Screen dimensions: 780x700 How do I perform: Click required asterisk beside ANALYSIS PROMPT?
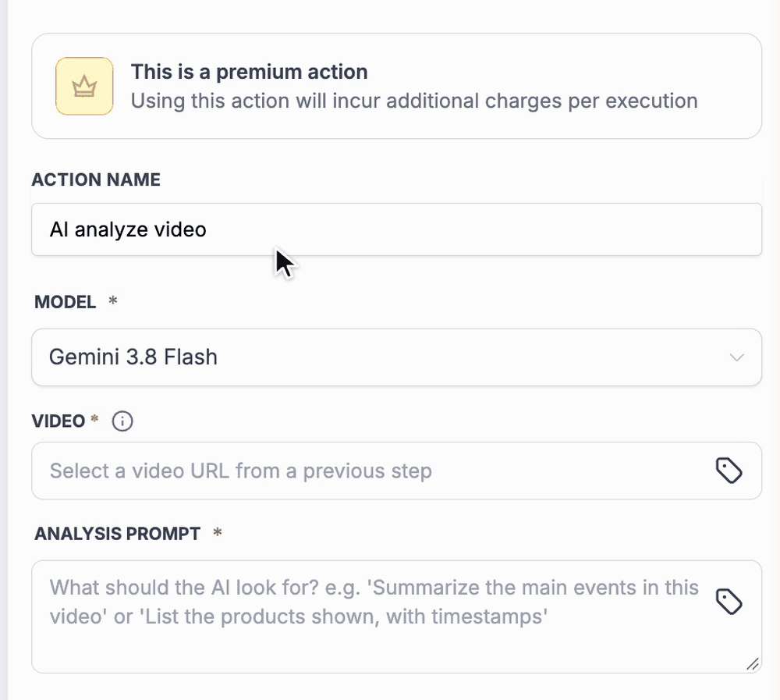(x=218, y=532)
